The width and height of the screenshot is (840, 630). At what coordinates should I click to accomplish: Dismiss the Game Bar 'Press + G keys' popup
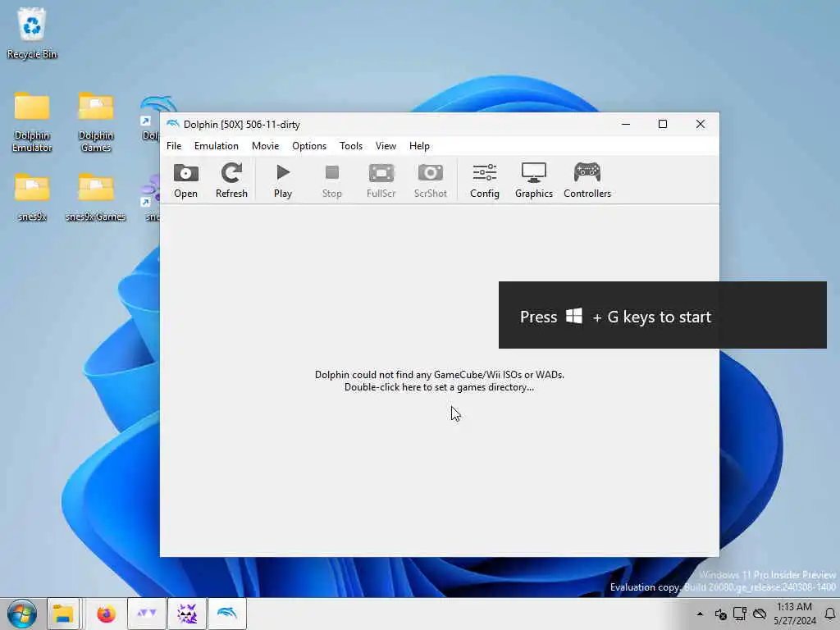pos(663,315)
